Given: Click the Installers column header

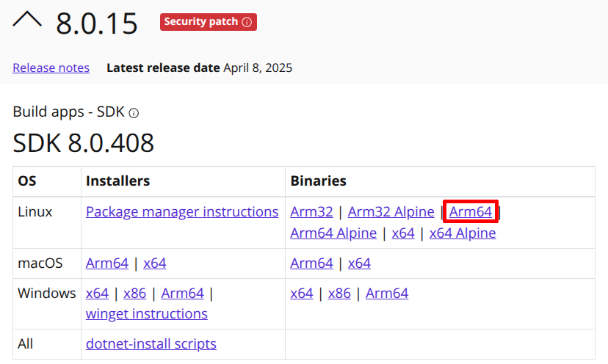Looking at the screenshot, I should click(x=118, y=181).
